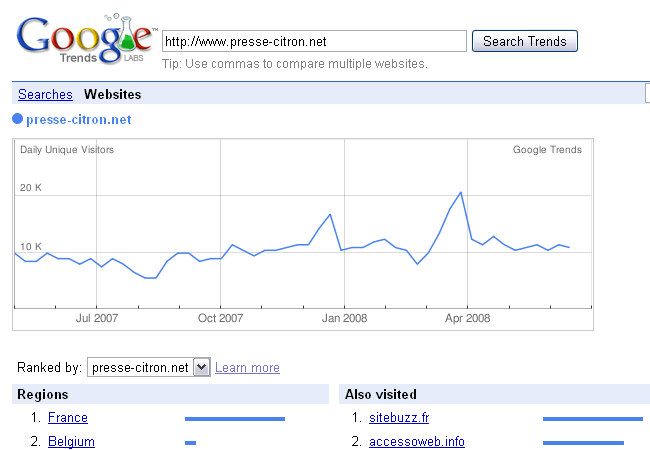This screenshot has height=450, width=650.
Task: Click the green flask in the logo
Action: tap(127, 35)
